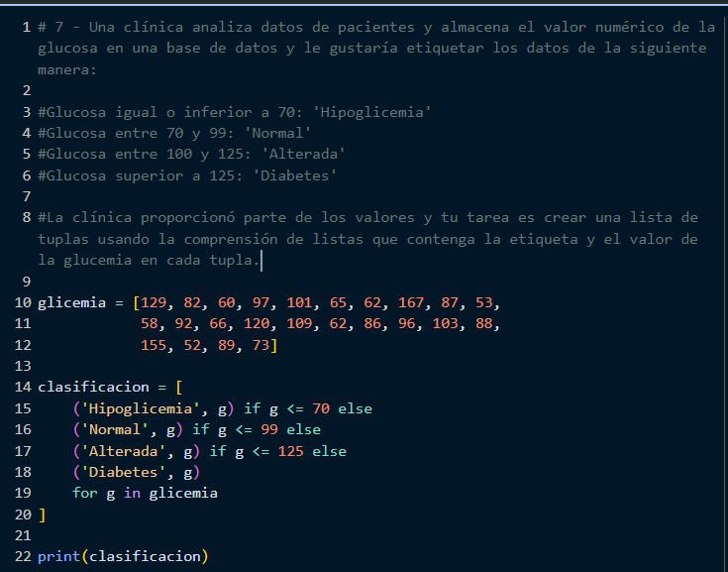Screen dimensions: 728x572
Task: Click line number 14 in the gutter
Action: pyautogui.click(x=24, y=387)
